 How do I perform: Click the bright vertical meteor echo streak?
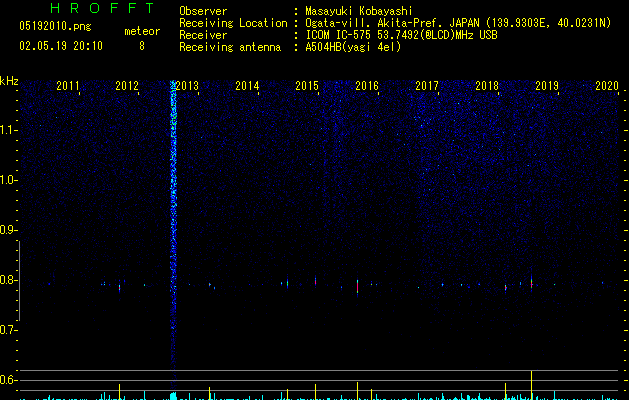(x=173, y=233)
